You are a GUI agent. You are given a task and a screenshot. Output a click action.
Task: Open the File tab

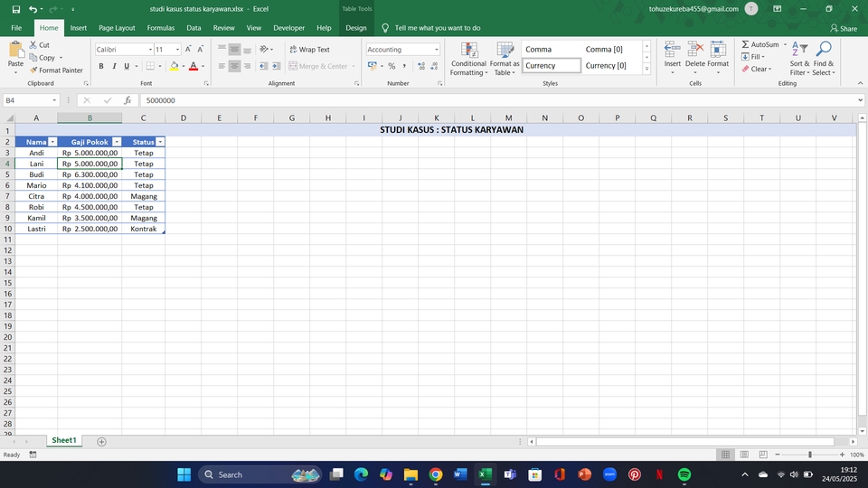click(x=16, y=28)
